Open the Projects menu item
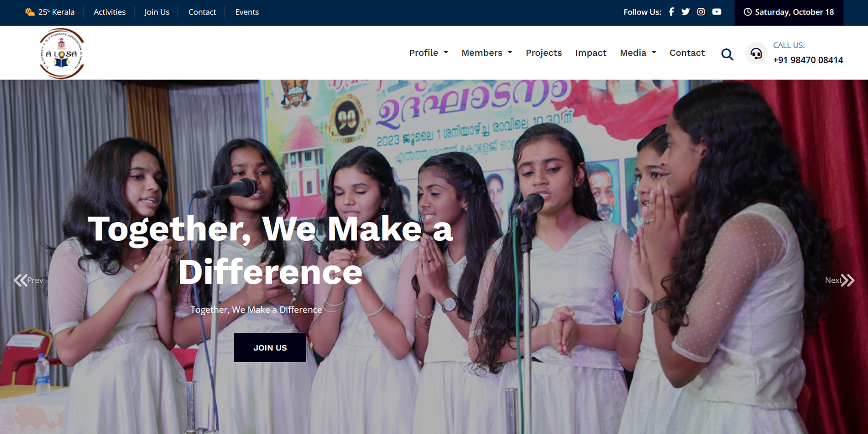The image size is (868, 434). pos(544,53)
